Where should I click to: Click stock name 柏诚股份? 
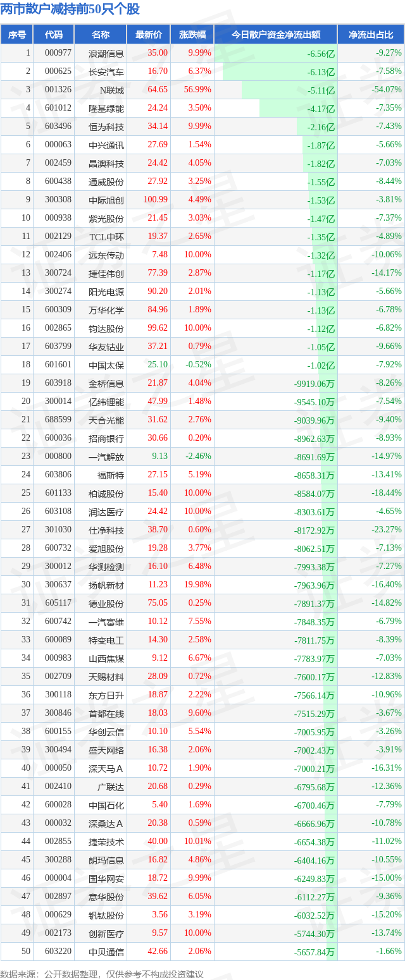[106, 493]
